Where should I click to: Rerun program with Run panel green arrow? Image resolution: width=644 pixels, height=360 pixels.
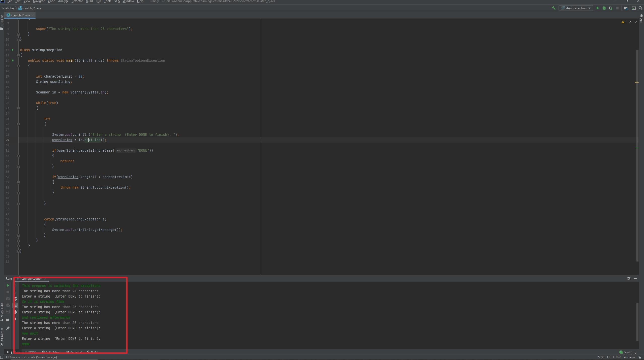tap(8, 285)
